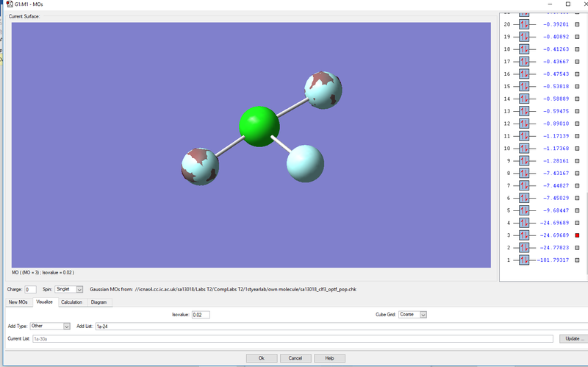Click the green chlorine atom
Screen dimensions: 588x367
[259, 127]
